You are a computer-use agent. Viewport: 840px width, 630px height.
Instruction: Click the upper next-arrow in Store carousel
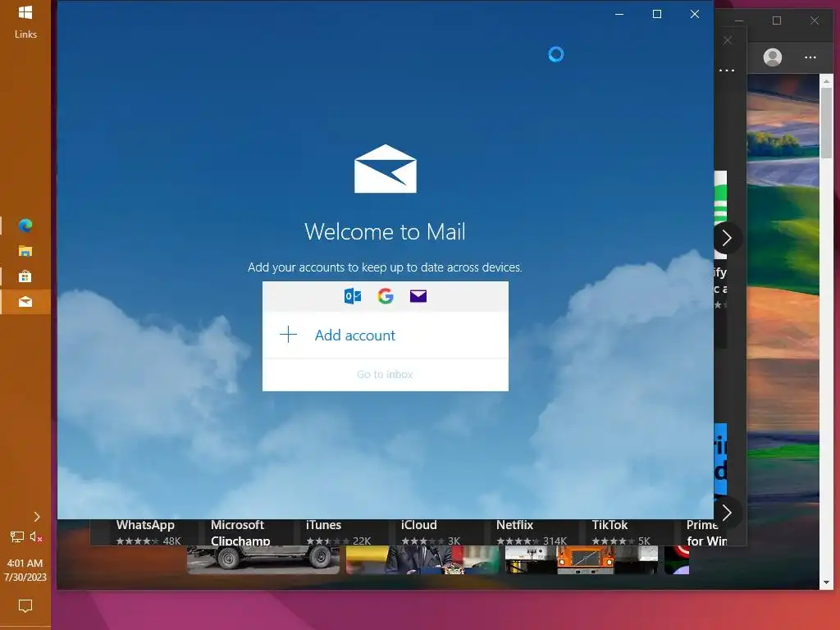click(x=727, y=238)
